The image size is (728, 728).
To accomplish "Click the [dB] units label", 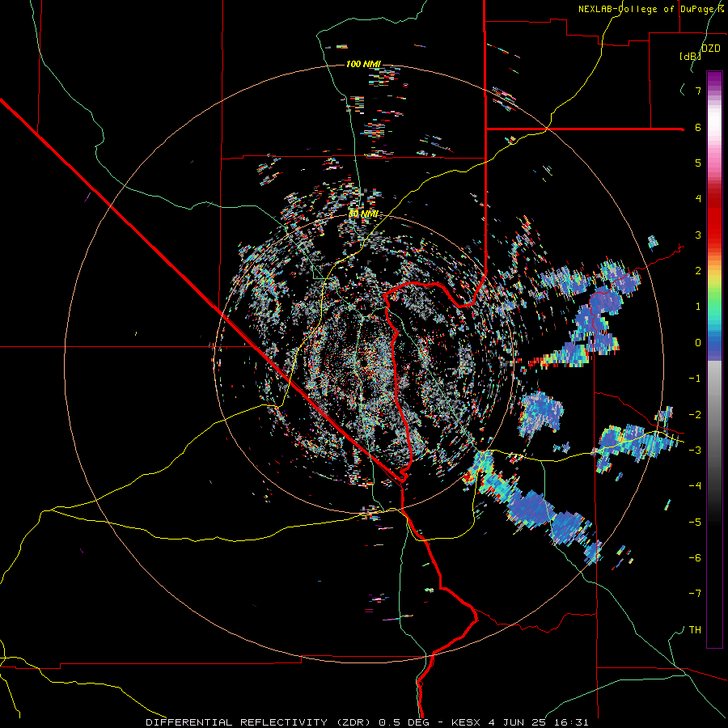I will tap(691, 56).
